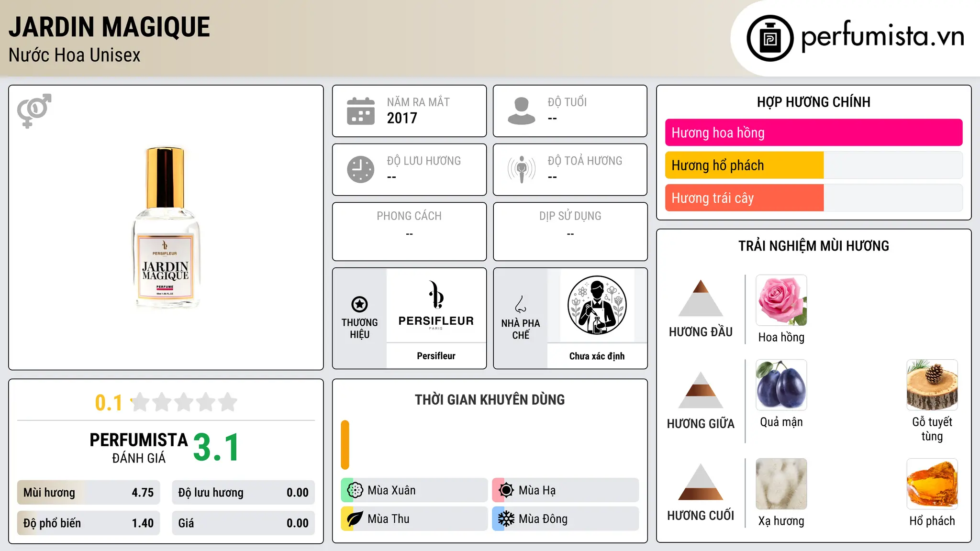Image resolution: width=980 pixels, height=551 pixels.
Task: Click the Hương giữa label
Action: (x=701, y=424)
